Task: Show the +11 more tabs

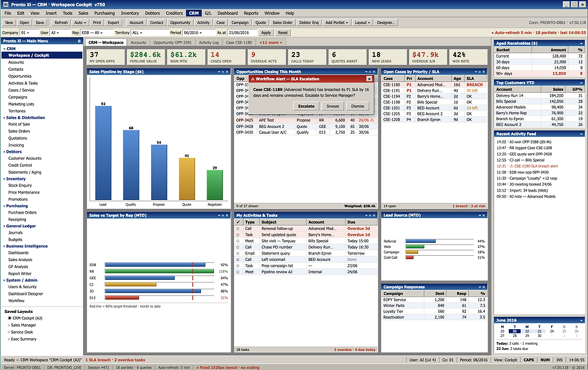Action: pos(271,42)
